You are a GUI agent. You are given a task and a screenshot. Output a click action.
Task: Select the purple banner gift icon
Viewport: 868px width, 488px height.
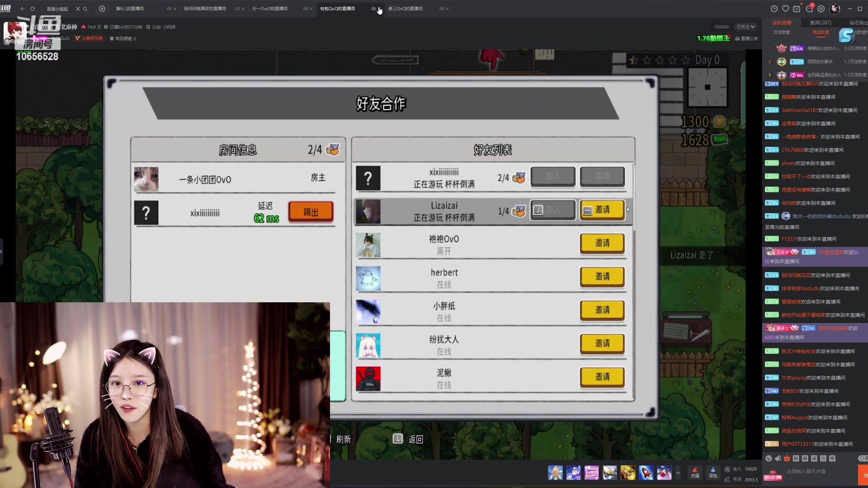coord(591,473)
